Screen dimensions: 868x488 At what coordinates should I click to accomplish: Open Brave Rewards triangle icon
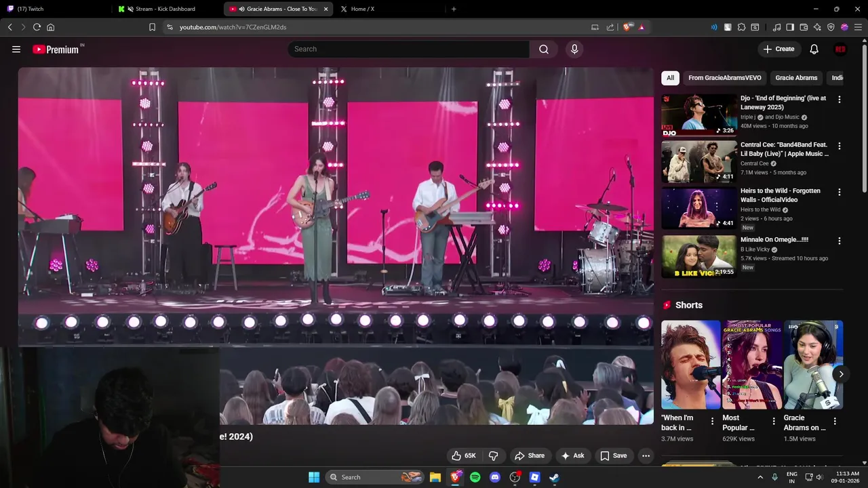[x=641, y=27]
